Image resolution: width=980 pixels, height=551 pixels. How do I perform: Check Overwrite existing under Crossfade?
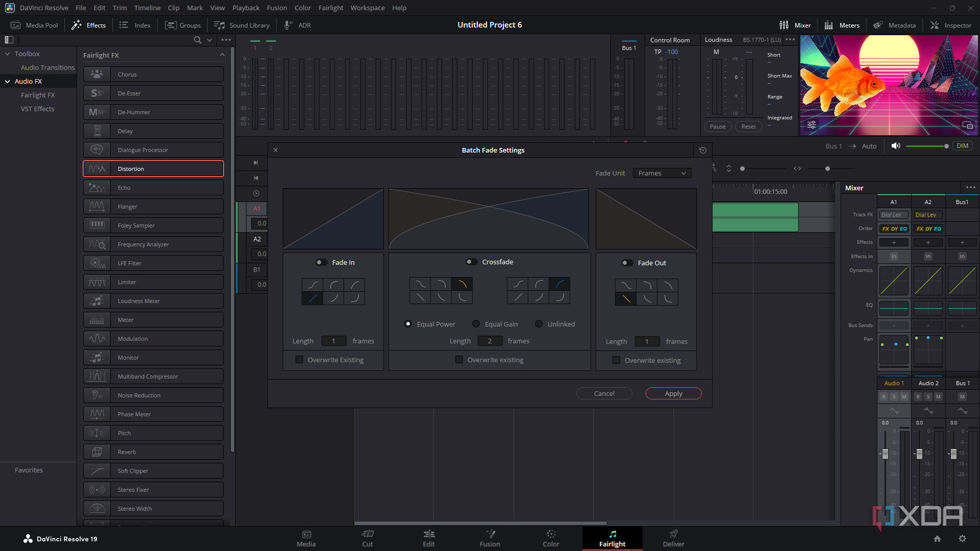[459, 360]
